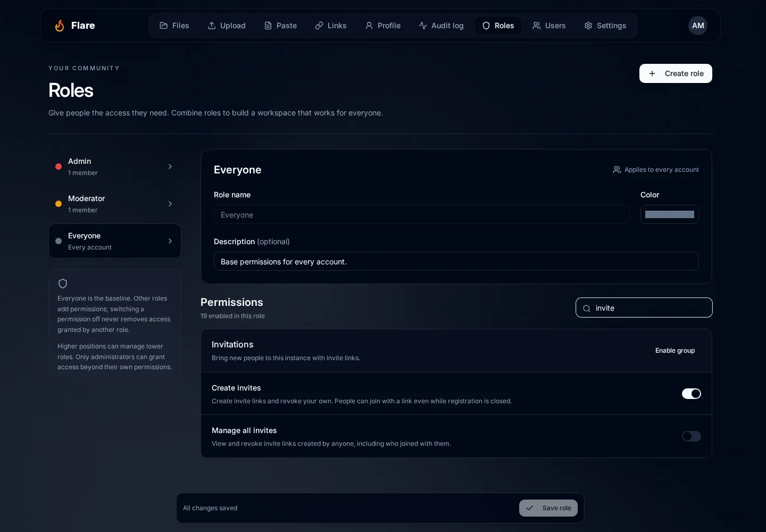Click the chevron on the Everyone role
Image resolution: width=766 pixels, height=532 pixels.
point(170,241)
